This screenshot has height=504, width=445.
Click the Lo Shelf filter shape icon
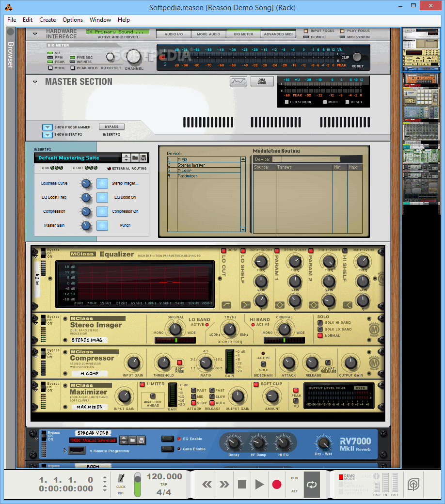click(246, 304)
